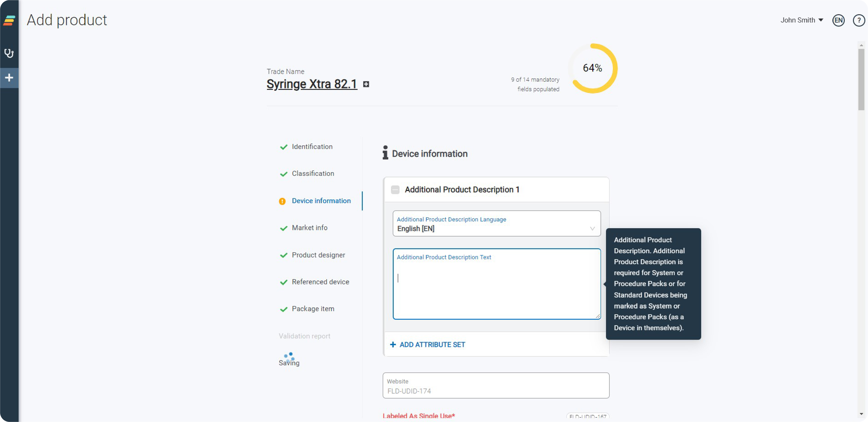Screen dimensions: 868x422
Task: Open Additional Product Description Language dropdown
Action: tap(496, 224)
